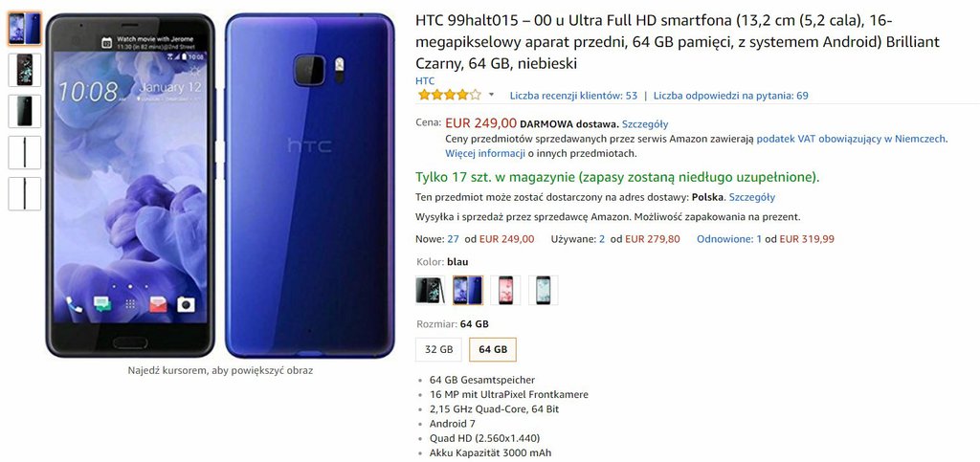Viewport: 980px width, 462px height.
Task: Open the HTC brand link
Action: [425, 81]
